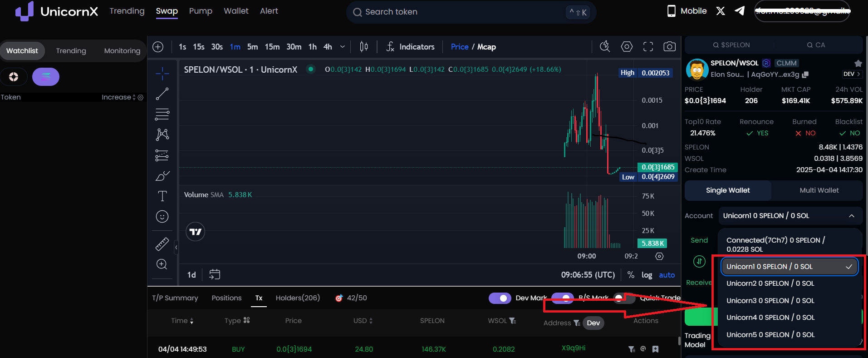Expand more chart time intervals
This screenshot has width=868, height=358.
coord(343,47)
